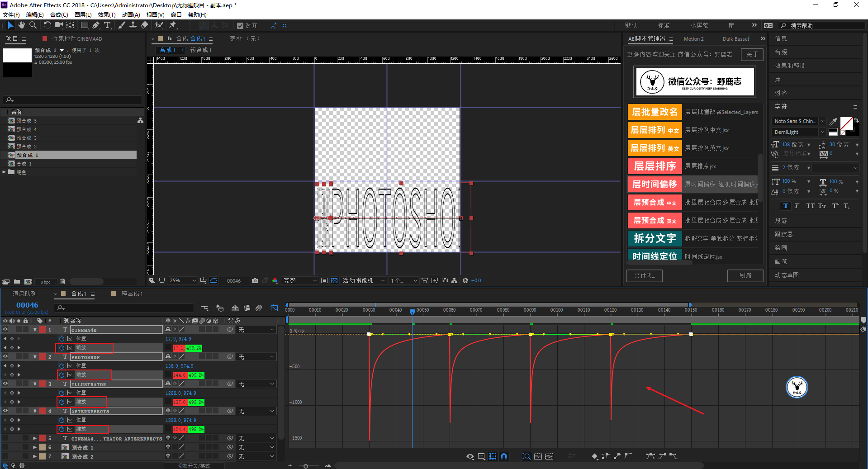This screenshot has width=868, height=469.
Task: Open the 效果(T) menu
Action: point(106,14)
